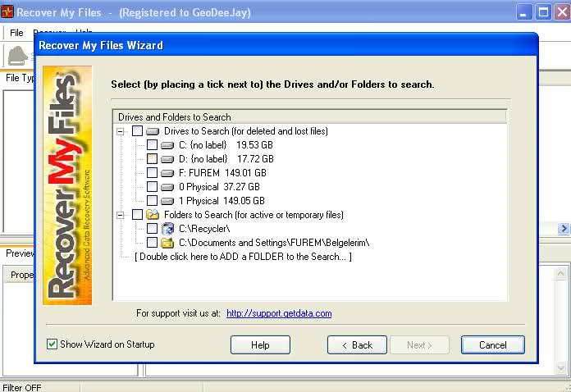
Task: Uncheck Show Wizard on Startup
Action: click(x=52, y=344)
